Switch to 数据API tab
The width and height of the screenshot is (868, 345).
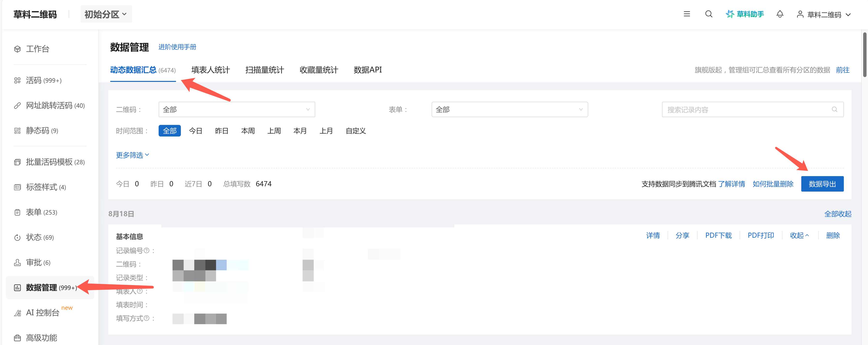pos(368,70)
